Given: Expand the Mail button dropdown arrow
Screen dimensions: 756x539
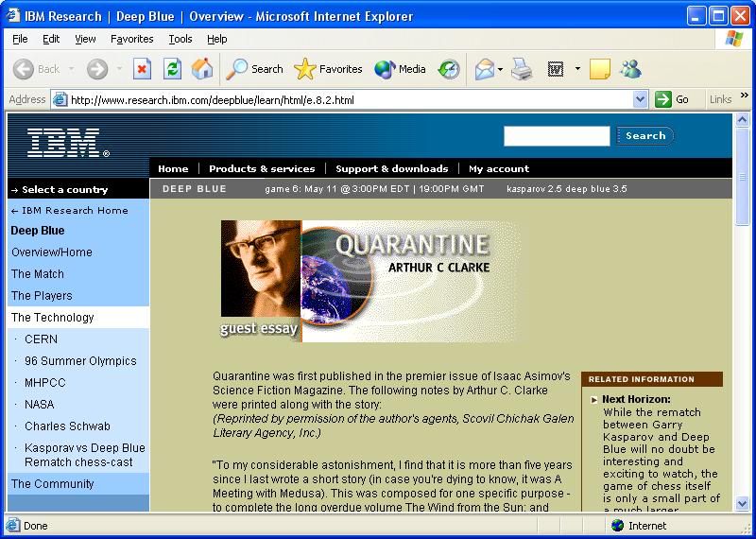Looking at the screenshot, I should (501, 69).
